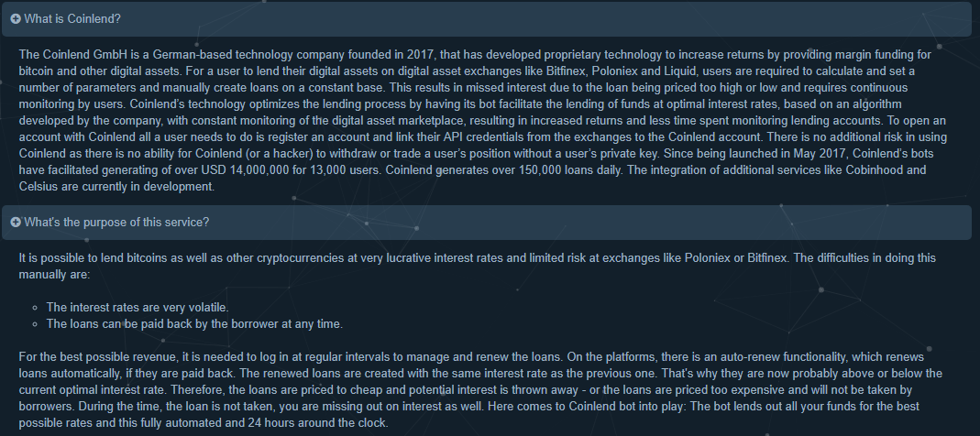This screenshot has width=980, height=436.
Task: Collapse the What is Coinlend? section header
Action: point(486,19)
